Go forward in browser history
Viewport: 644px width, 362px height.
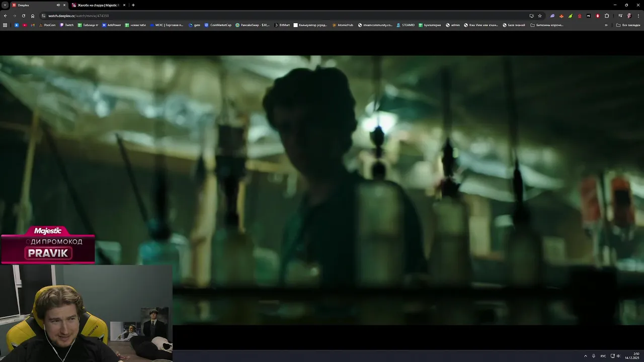point(14,16)
